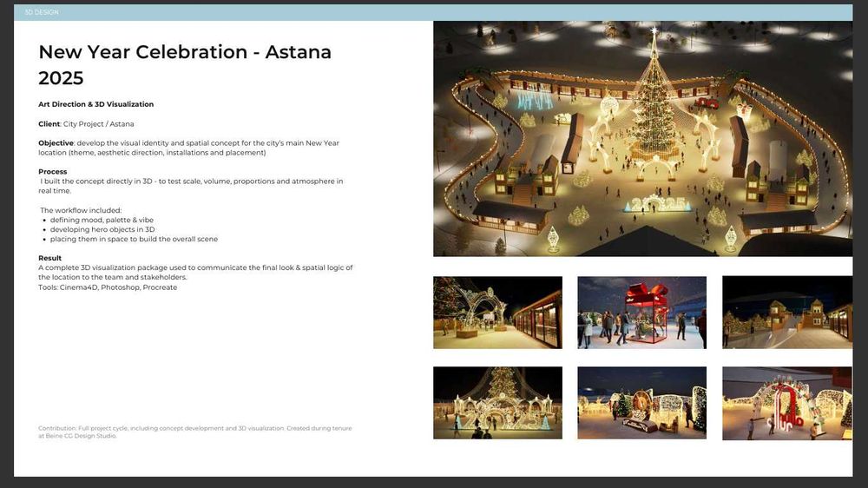The height and width of the screenshot is (488, 868).
Task: Select the thumbnail showing the light arches beside the market stalls
Action: [x=497, y=313]
